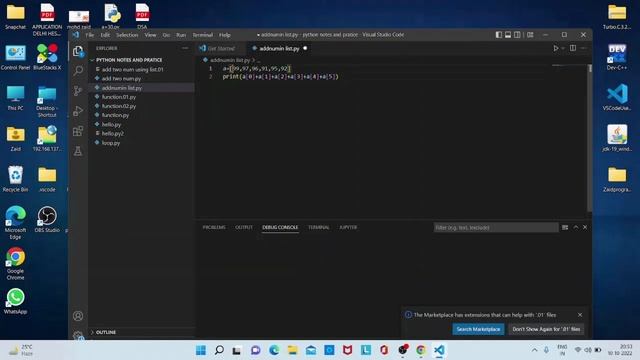Toggle the bottom panel layout icon
Viewport: 640px width, 360px height.
point(508,35)
